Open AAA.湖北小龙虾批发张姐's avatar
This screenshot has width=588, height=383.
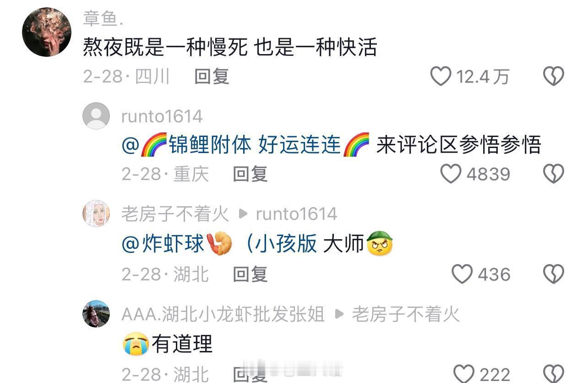(x=96, y=314)
